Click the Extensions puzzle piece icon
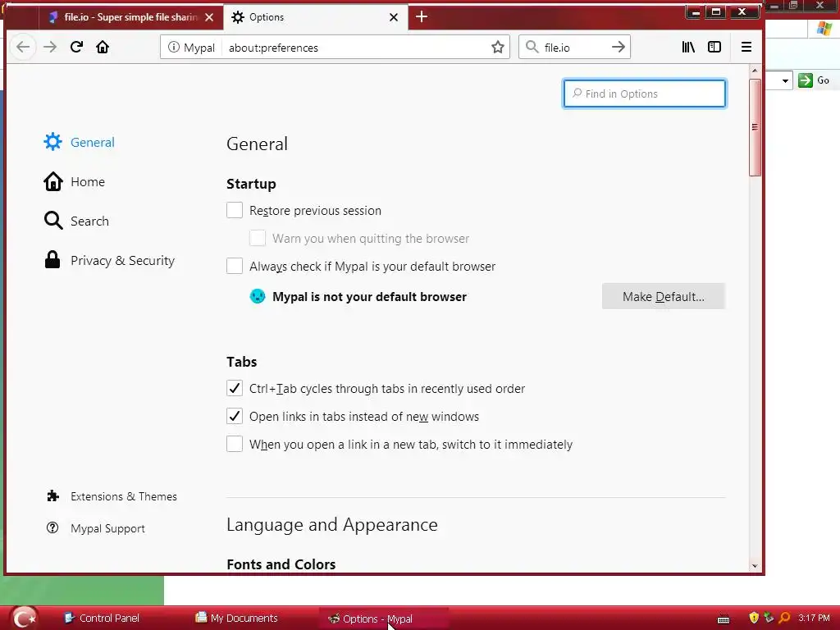This screenshot has height=630, width=840. (52, 496)
